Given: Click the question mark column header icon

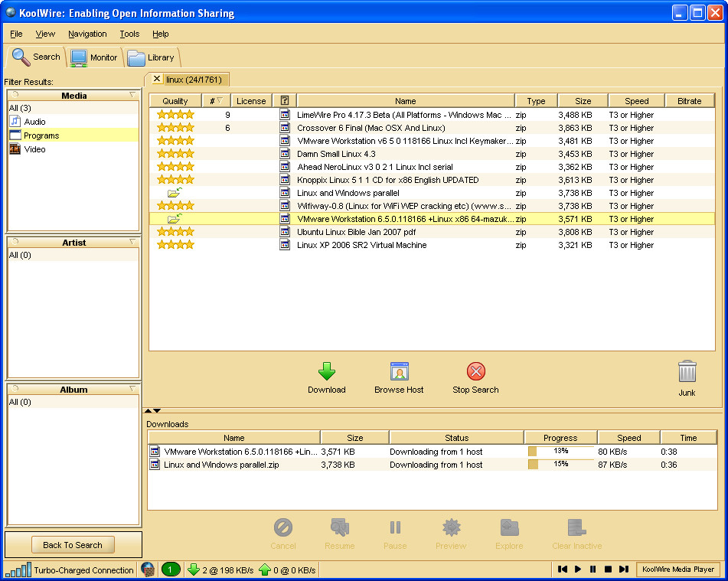Looking at the screenshot, I should click(x=285, y=100).
